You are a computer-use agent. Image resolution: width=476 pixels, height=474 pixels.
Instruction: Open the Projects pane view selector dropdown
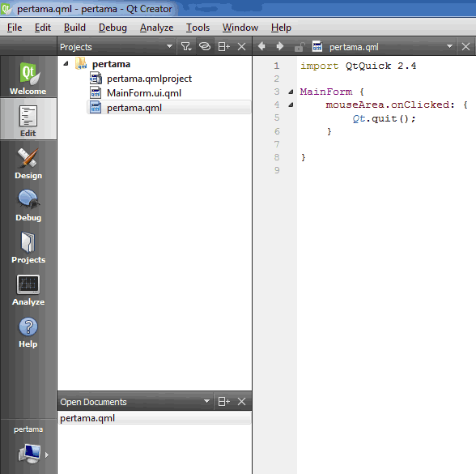coord(169,46)
